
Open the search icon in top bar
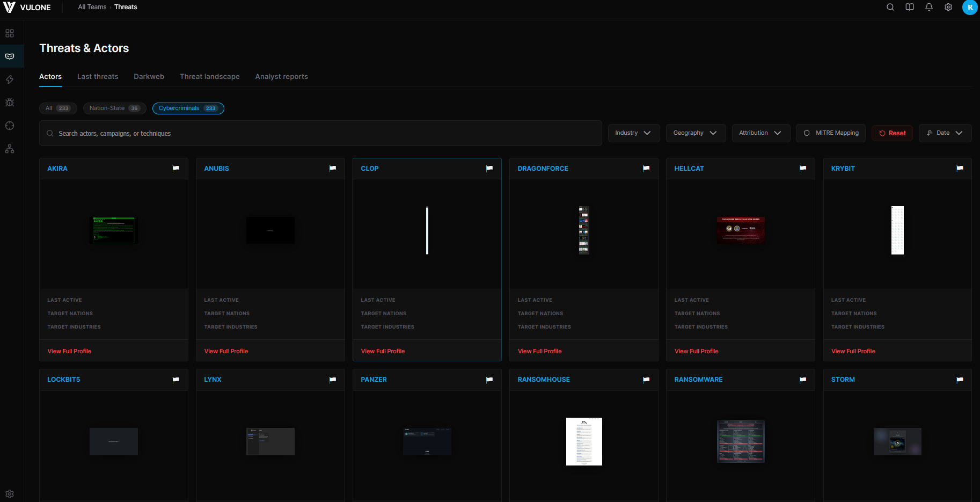(x=890, y=7)
